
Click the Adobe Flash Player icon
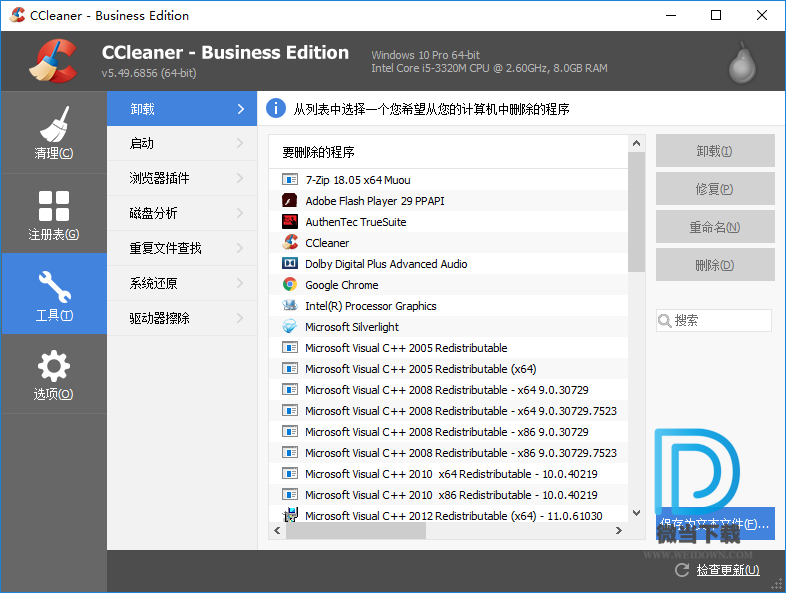[290, 201]
